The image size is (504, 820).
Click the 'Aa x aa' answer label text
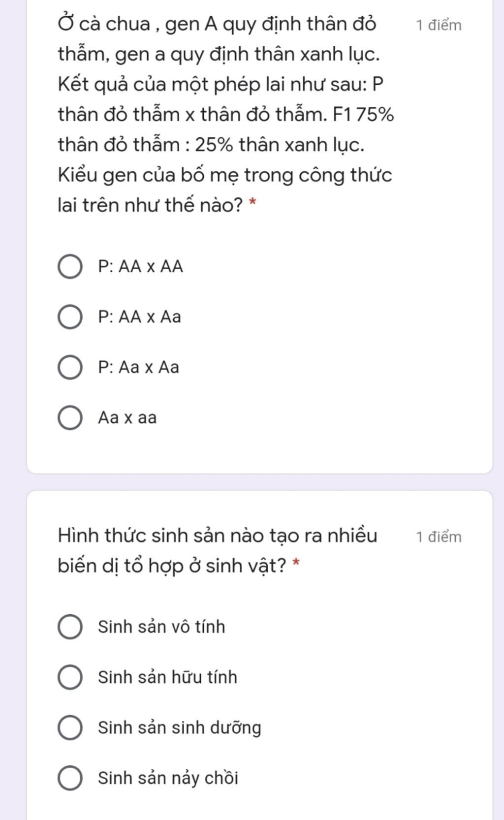pos(127,418)
